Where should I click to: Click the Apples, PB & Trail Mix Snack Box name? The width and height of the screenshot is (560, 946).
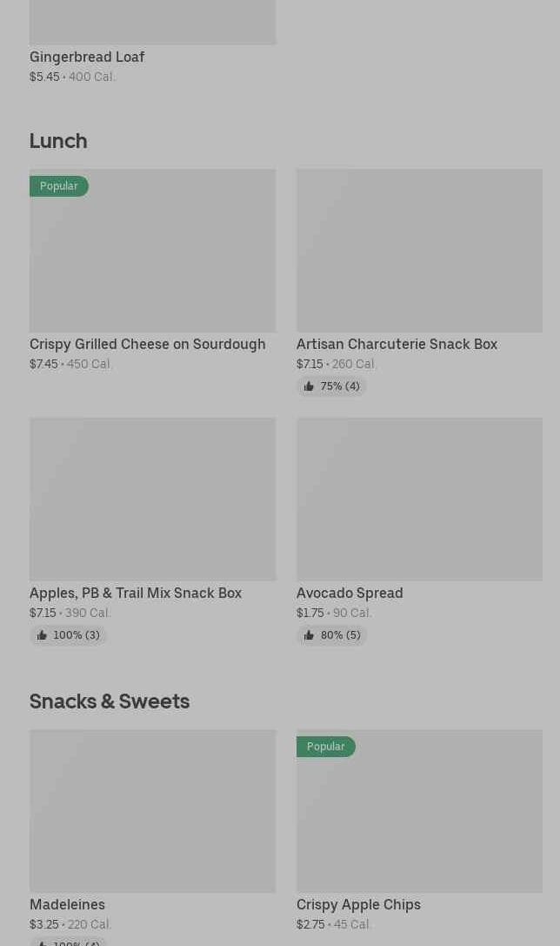(136, 593)
